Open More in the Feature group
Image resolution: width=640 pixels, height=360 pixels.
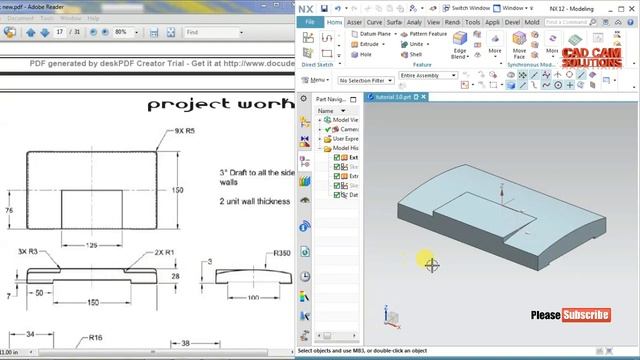pos(495,44)
